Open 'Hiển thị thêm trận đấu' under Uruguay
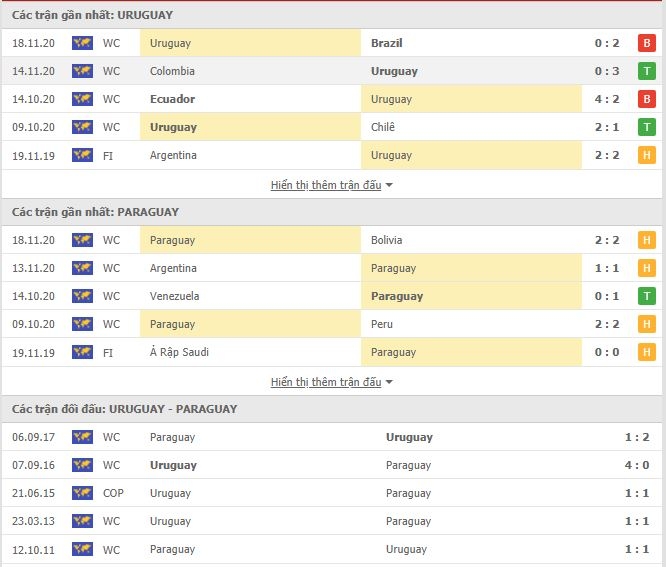Screen dimensions: 666x567 [326, 185]
